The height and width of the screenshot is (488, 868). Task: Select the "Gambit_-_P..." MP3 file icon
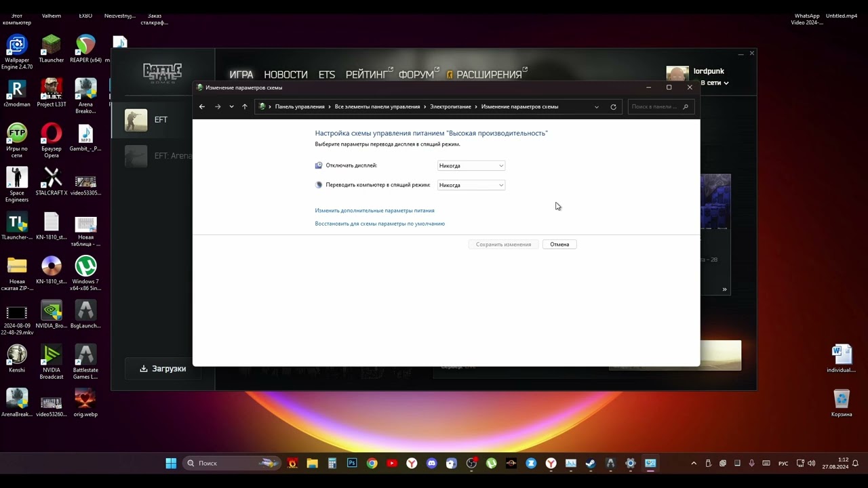(x=85, y=138)
